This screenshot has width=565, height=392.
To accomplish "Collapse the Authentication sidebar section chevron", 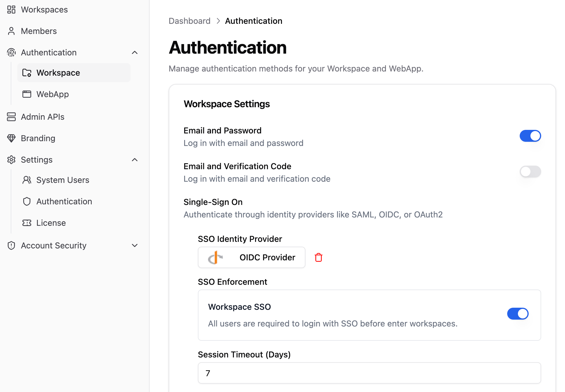I will click(x=135, y=52).
